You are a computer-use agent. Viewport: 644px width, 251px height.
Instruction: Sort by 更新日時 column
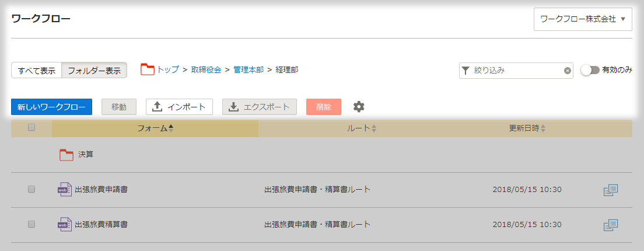[527, 128]
